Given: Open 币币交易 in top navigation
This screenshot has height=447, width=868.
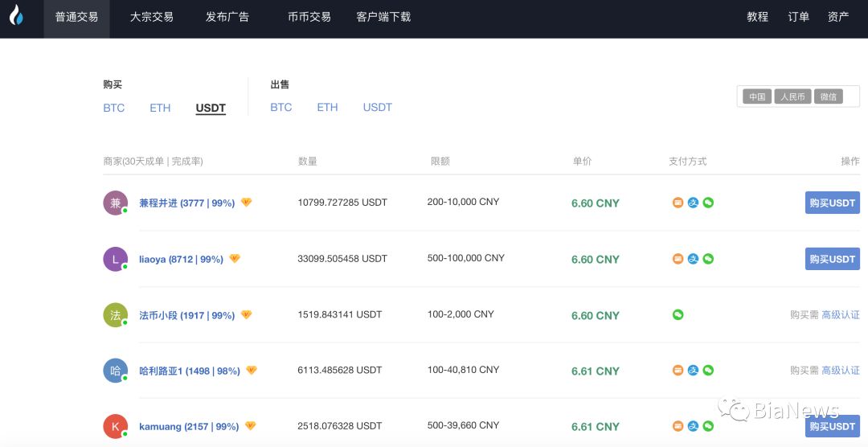Looking at the screenshot, I should point(309,17).
